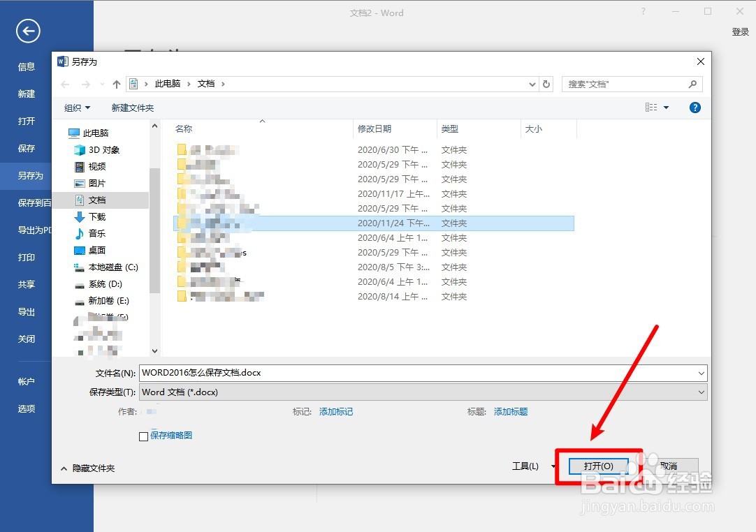Click the large circular back arrow in Word backstage
Screen dimensions: 756x532
(27, 31)
